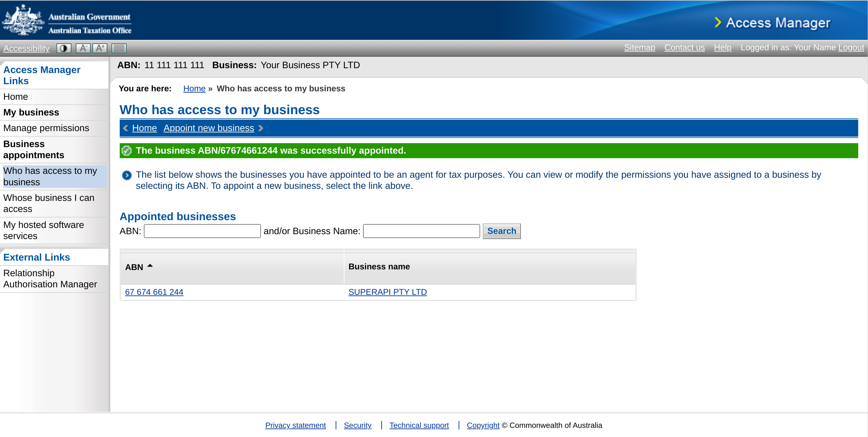Click into the ABN search field
The width and height of the screenshot is (868, 437).
pyautogui.click(x=202, y=231)
